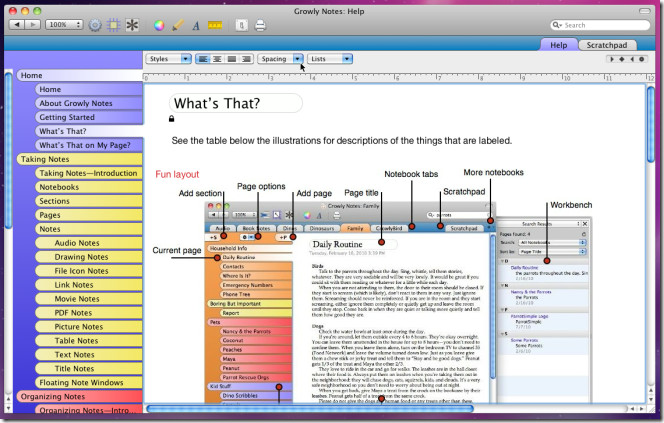The width and height of the screenshot is (664, 423).
Task: Open What's That on My Page?
Action: [x=89, y=145]
